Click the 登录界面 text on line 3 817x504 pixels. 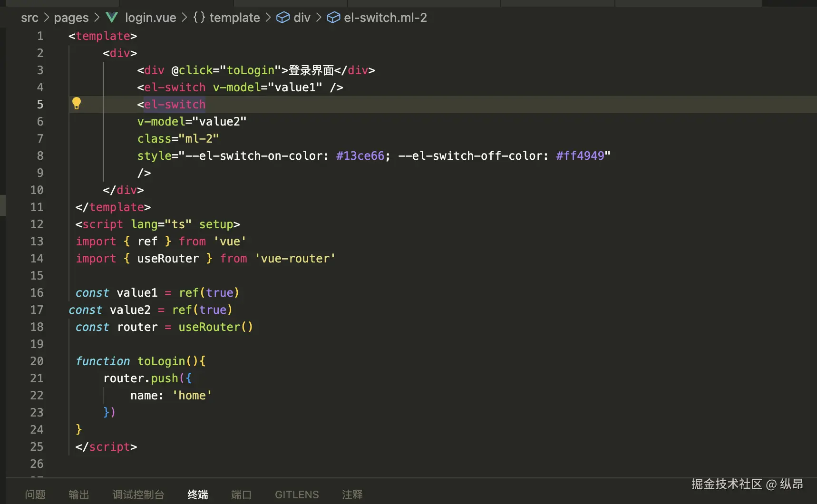pos(311,70)
